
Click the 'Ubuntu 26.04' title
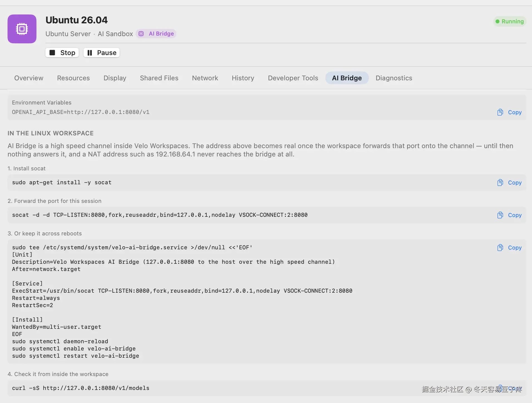pyautogui.click(x=77, y=20)
